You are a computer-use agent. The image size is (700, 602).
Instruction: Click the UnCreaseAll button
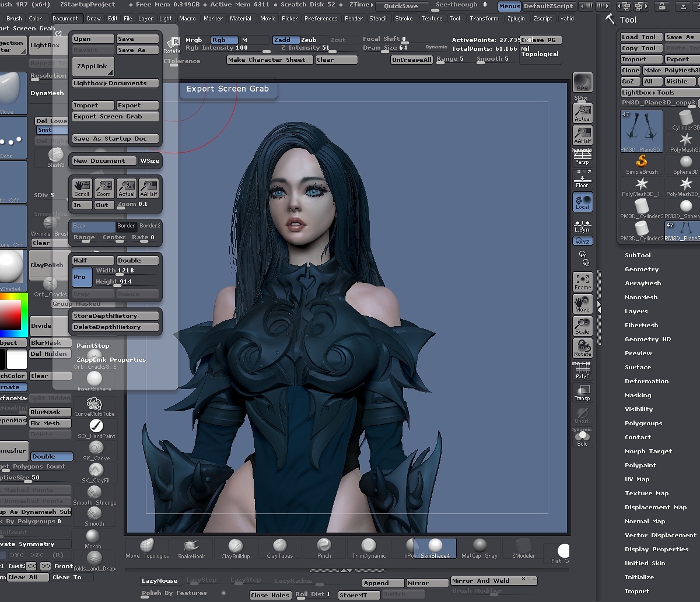(x=412, y=60)
